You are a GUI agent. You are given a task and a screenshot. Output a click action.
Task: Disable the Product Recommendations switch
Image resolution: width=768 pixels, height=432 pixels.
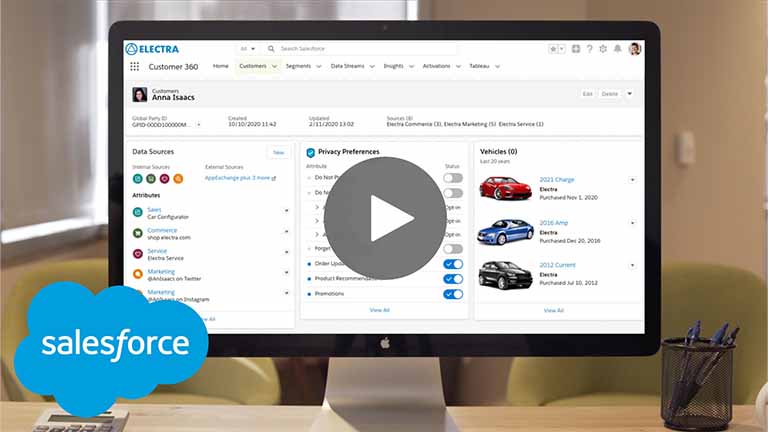[453, 279]
